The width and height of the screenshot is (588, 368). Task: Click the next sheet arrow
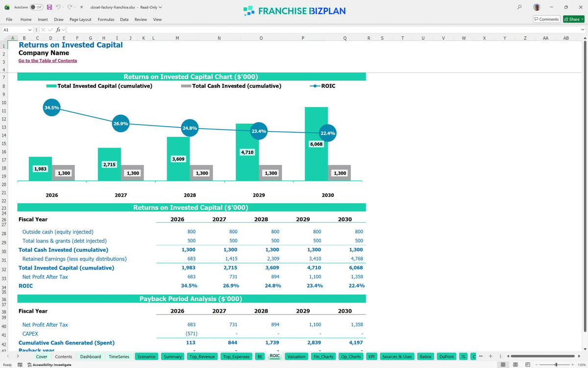pyautogui.click(x=19, y=356)
